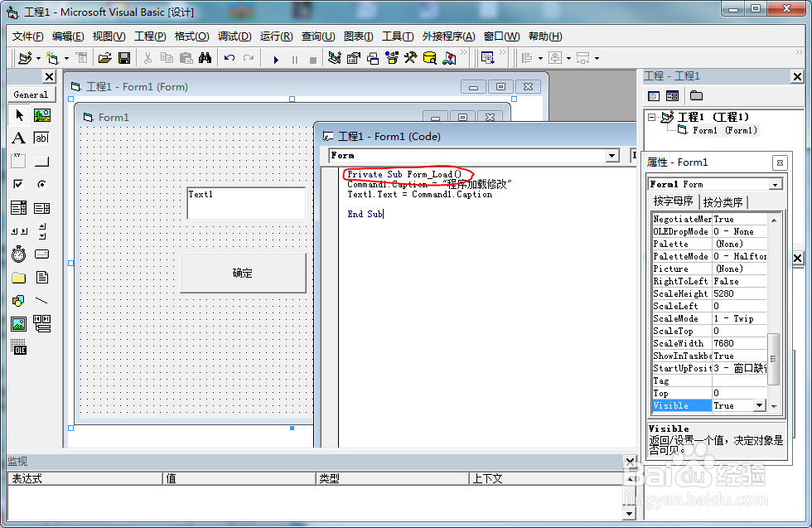The width and height of the screenshot is (812, 528).
Task: Click View Code icon in project panel
Action: (654, 96)
